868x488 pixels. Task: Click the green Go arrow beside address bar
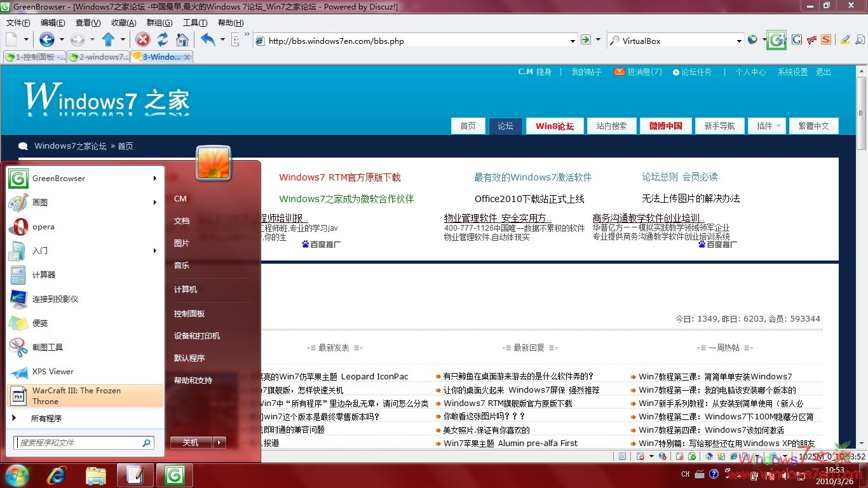(586, 40)
